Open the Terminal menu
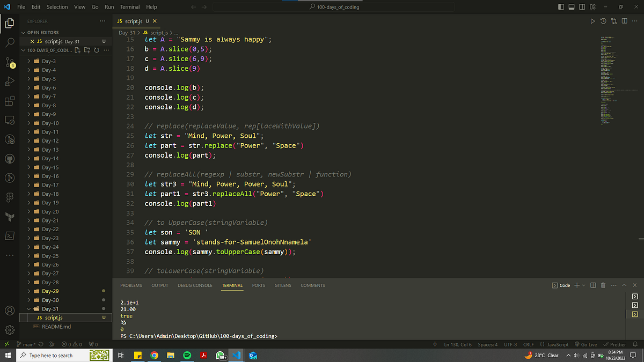This screenshot has width=644, height=362. point(129,7)
